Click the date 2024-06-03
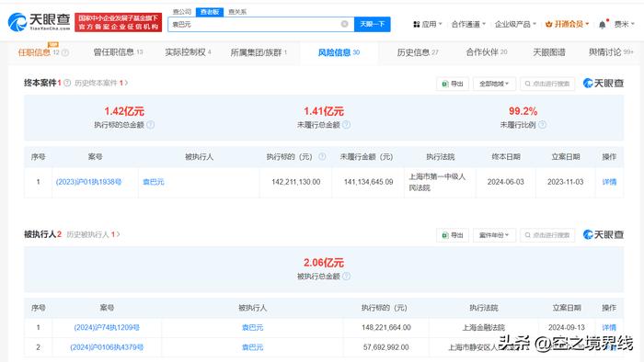Viewport: 644px width, 362px height. (506, 182)
